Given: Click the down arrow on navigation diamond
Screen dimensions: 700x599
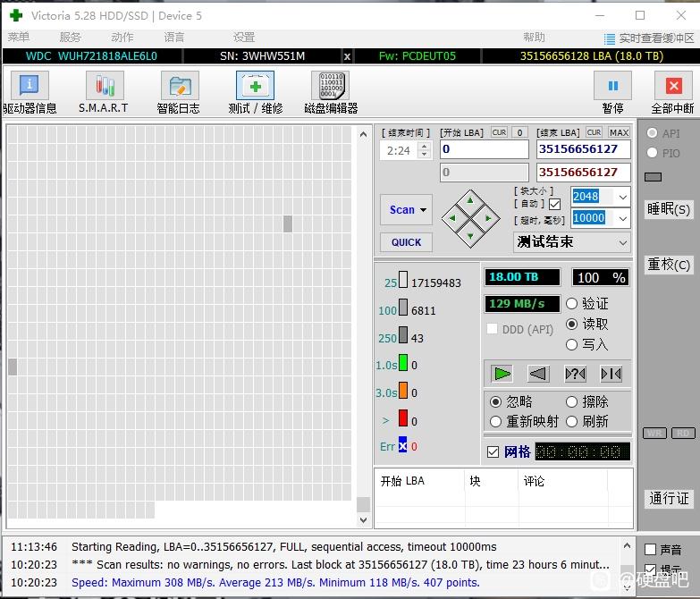Looking at the screenshot, I should 470,236.
